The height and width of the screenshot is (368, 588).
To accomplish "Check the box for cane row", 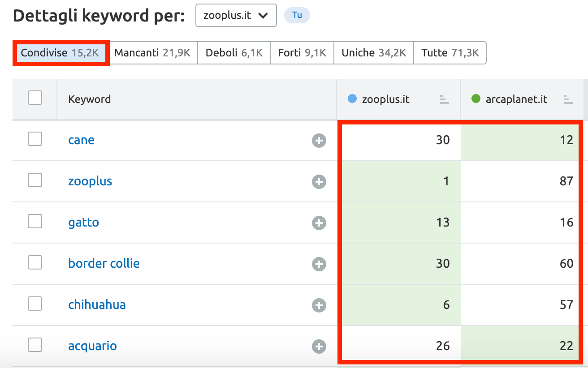I will 35,139.
